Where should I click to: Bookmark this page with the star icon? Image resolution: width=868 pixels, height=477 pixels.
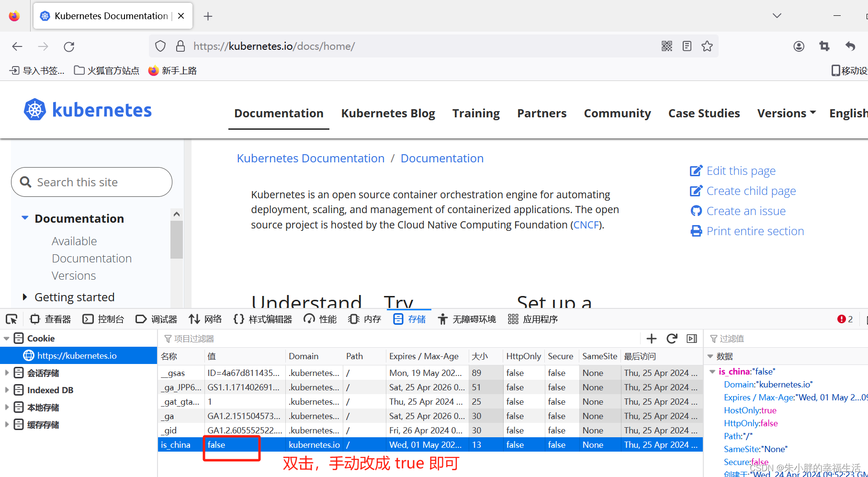pos(707,46)
